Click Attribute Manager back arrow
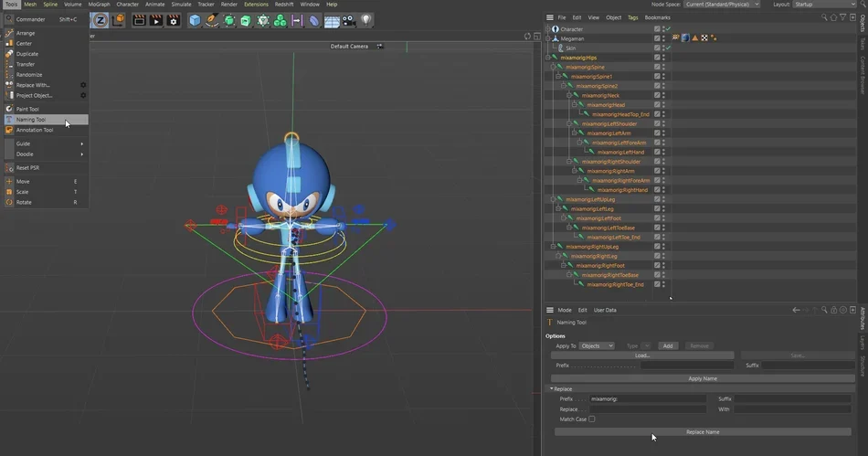Image resolution: width=868 pixels, height=456 pixels. (x=796, y=310)
